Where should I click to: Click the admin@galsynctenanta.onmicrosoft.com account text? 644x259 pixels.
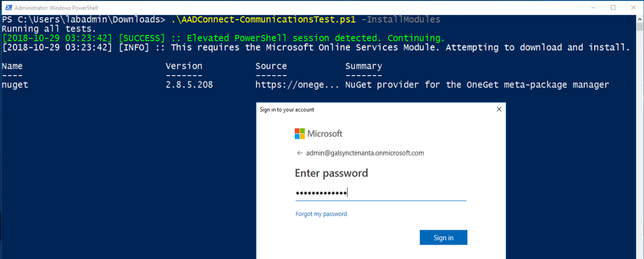365,153
